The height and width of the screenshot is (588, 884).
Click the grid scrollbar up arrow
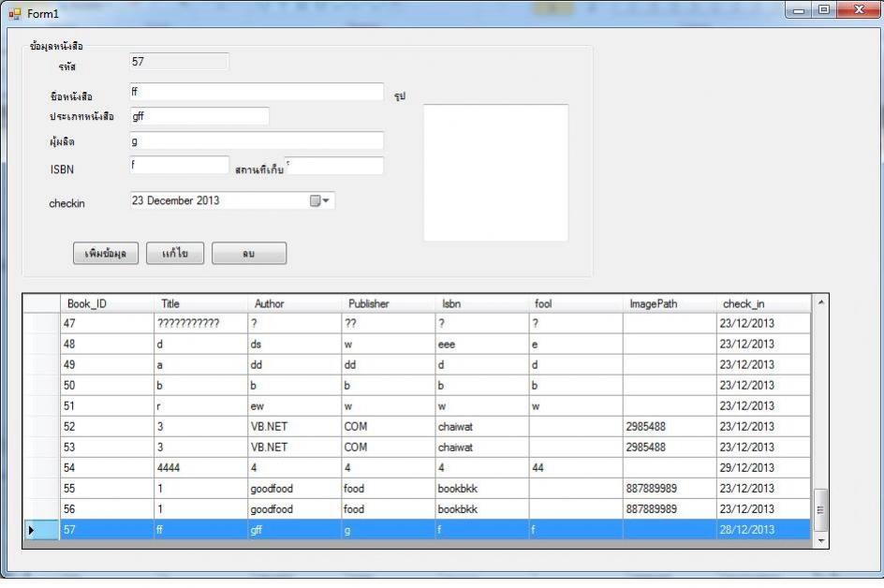tap(821, 302)
